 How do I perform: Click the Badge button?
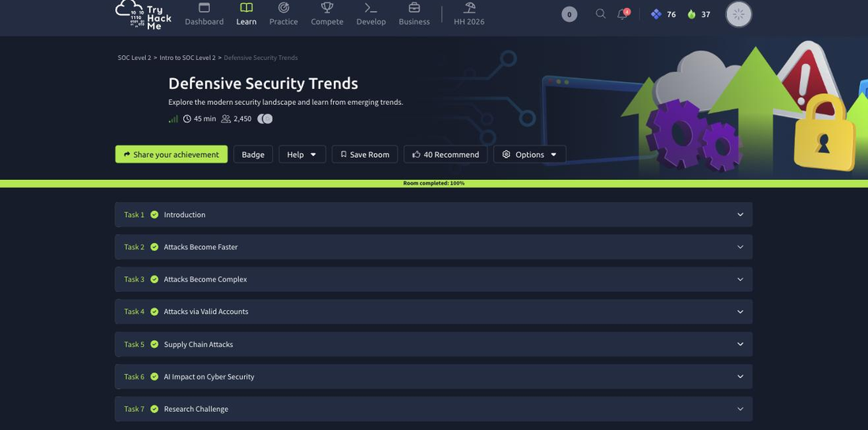coord(253,155)
